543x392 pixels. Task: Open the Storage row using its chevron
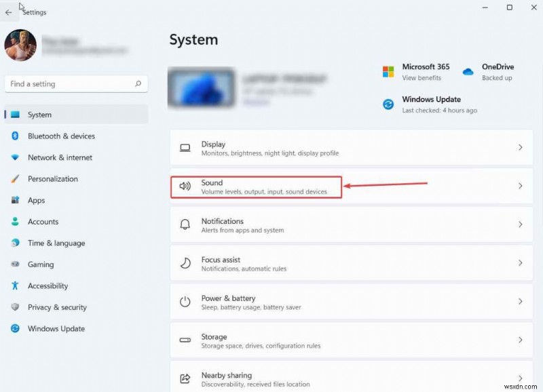[521, 340]
